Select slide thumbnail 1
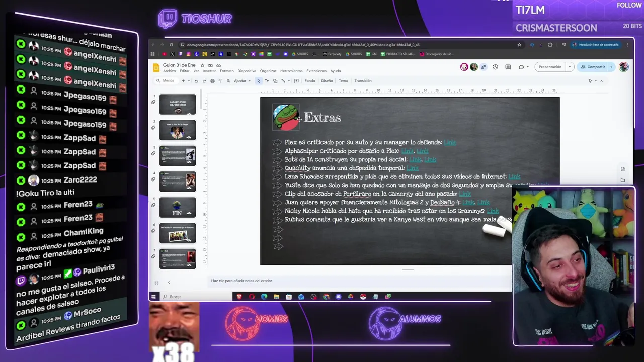The image size is (644, 362). (x=178, y=104)
